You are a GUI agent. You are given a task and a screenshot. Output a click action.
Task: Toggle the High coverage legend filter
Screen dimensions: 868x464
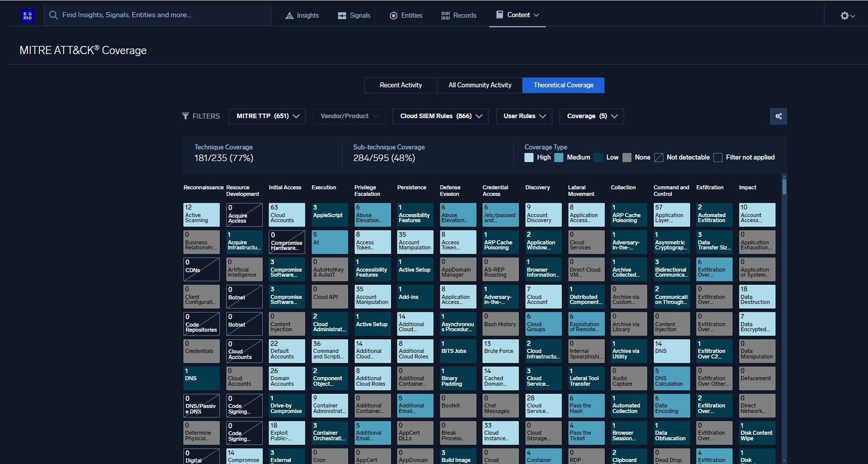pos(528,157)
